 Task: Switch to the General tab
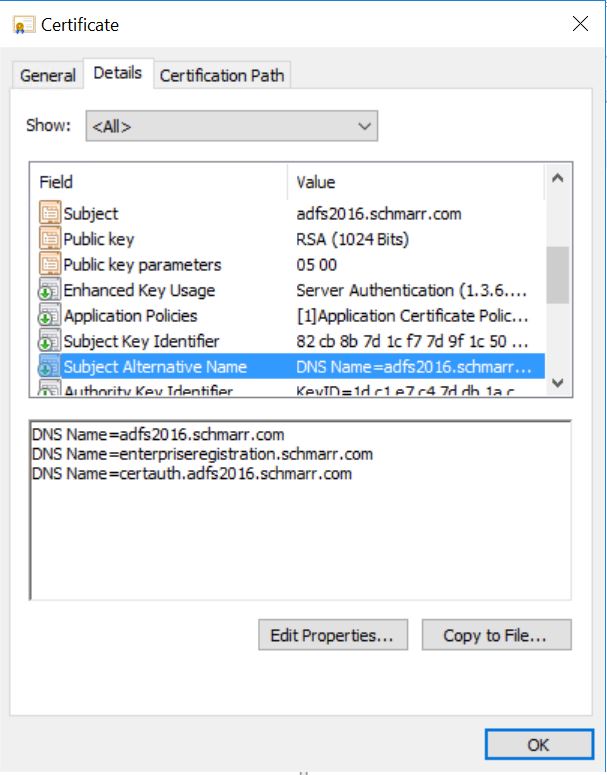click(48, 76)
